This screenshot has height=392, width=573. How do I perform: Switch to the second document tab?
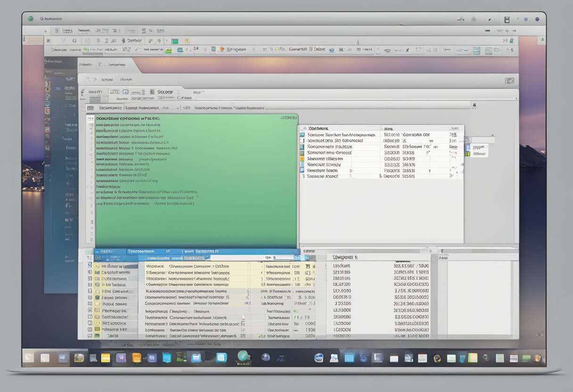coord(117,65)
